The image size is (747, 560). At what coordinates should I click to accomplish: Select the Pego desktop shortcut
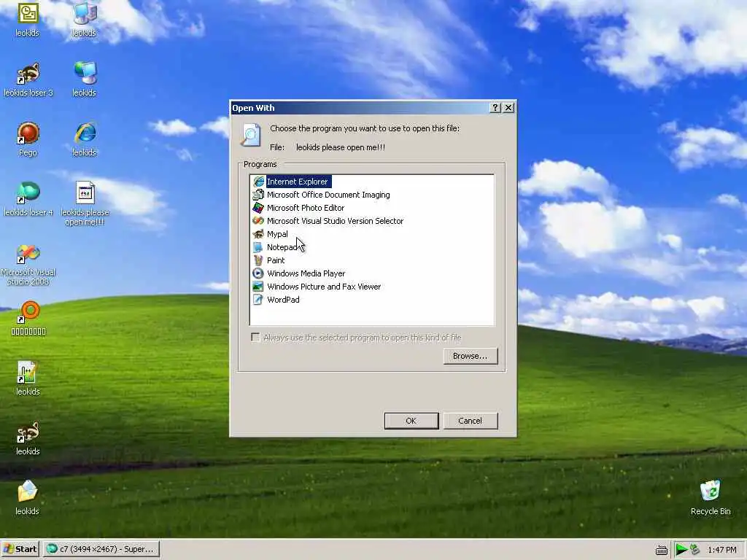[x=28, y=139]
